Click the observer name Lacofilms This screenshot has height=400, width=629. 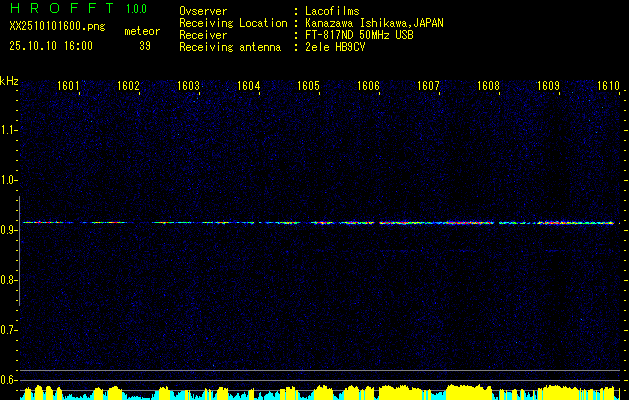[x=333, y=11]
